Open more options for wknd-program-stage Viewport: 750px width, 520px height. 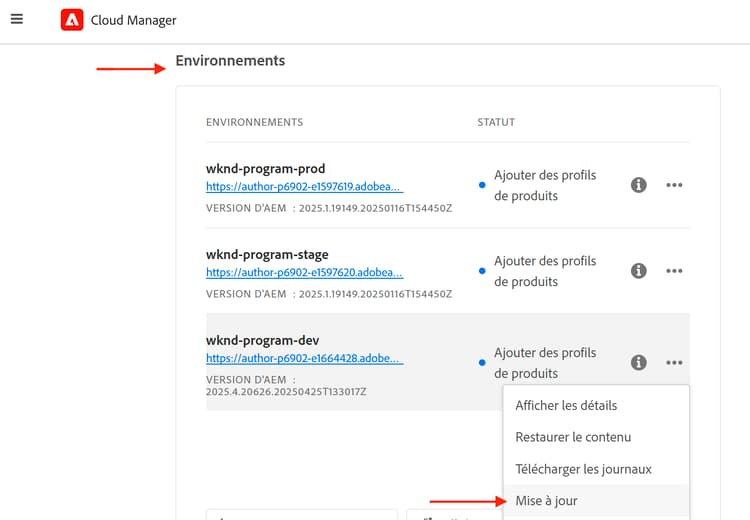[x=674, y=271]
